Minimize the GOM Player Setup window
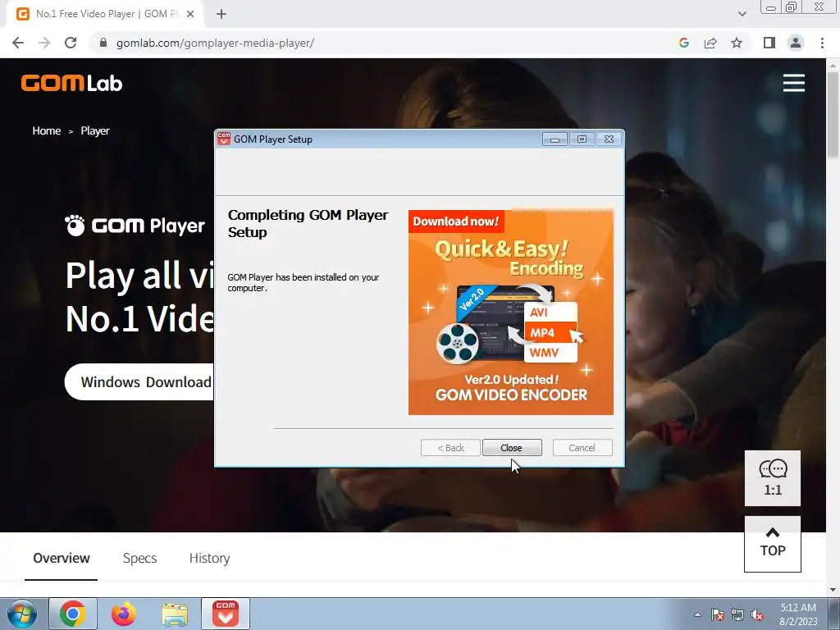 [555, 139]
